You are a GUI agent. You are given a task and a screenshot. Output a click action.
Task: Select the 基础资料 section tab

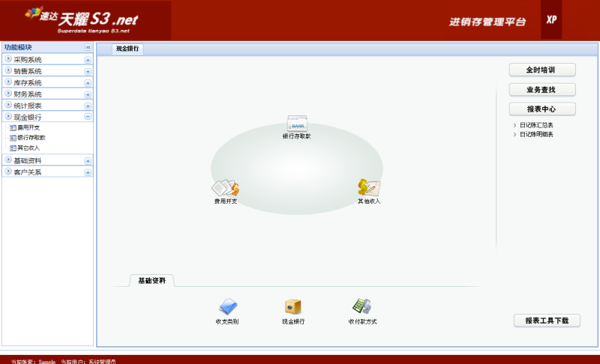click(151, 281)
